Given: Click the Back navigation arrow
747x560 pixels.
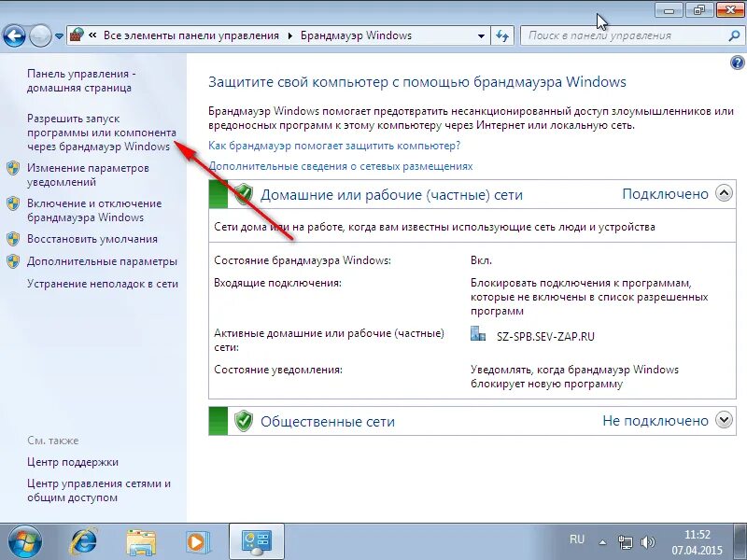Looking at the screenshot, I should [x=14, y=35].
